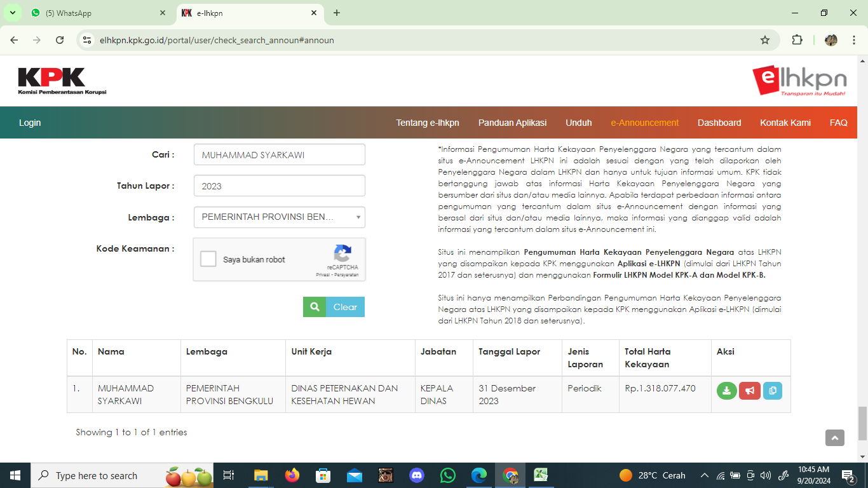Open notification center in system tray

[848, 475]
